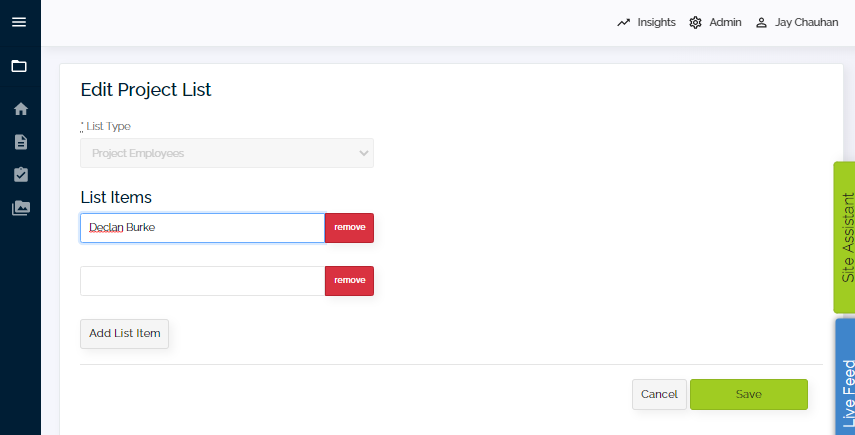Click the Edit Project List heading
The height and width of the screenshot is (435, 855).
click(x=146, y=89)
